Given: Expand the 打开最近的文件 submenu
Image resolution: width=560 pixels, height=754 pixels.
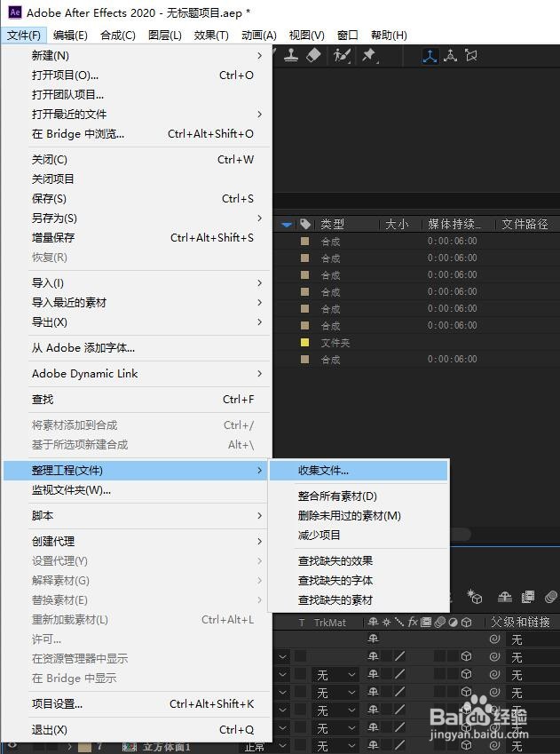Looking at the screenshot, I should tap(138, 115).
